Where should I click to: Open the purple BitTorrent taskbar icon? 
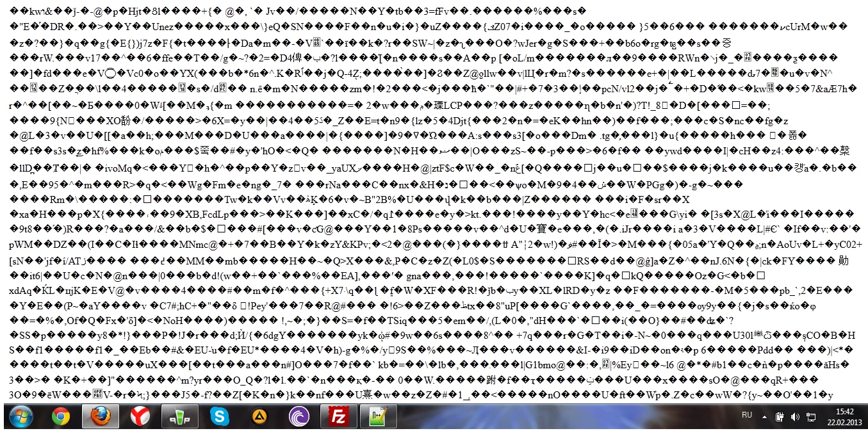pos(299,418)
